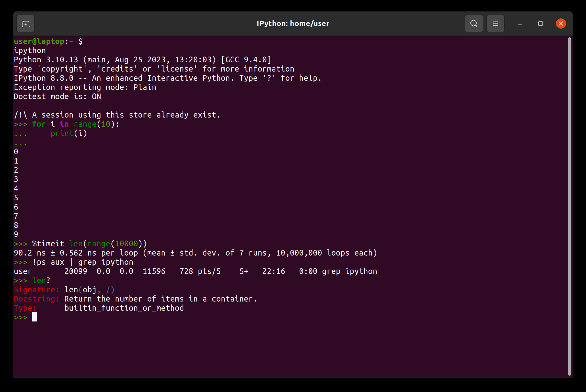Maximize the IPython terminal window

click(540, 24)
